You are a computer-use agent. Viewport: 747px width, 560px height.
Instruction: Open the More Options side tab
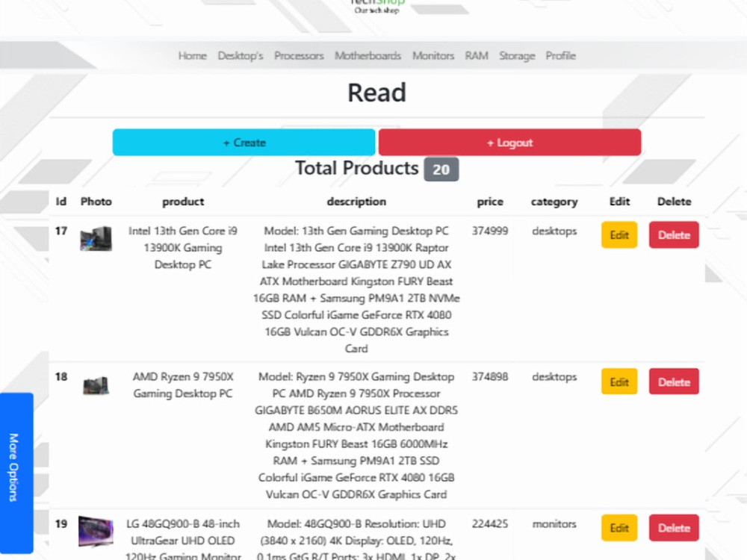(x=16, y=473)
